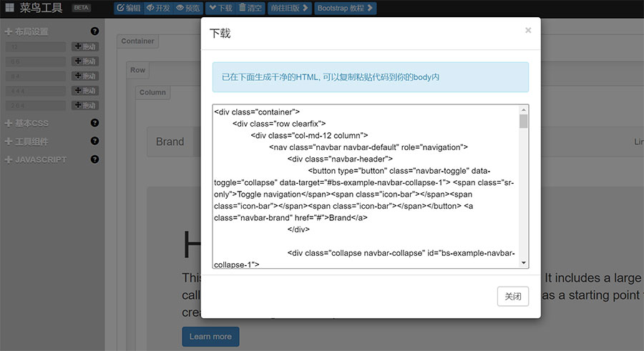Click the 下载 download toolbar button

click(x=220, y=9)
